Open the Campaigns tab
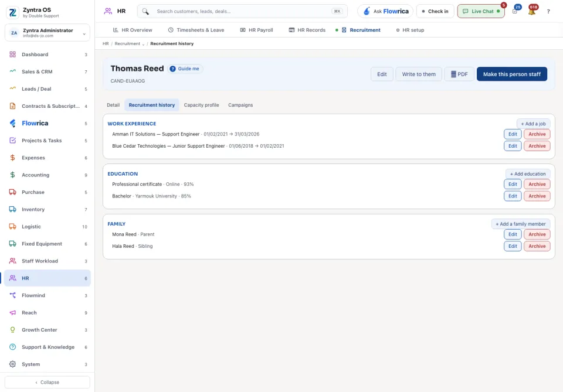This screenshot has width=563, height=392. (240, 105)
